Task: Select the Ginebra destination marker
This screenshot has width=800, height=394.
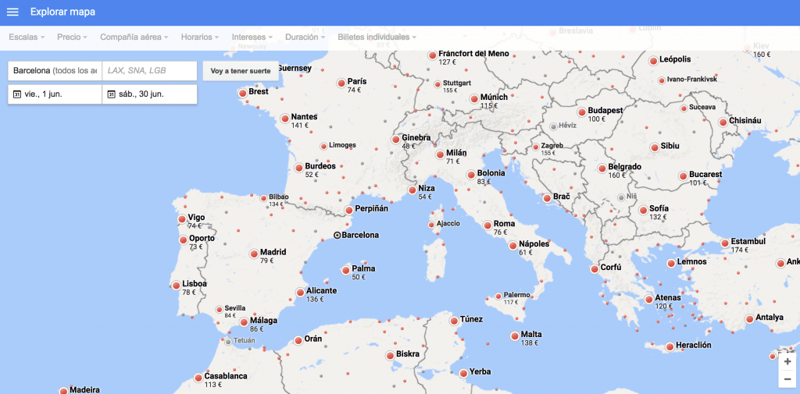Action: tap(396, 139)
